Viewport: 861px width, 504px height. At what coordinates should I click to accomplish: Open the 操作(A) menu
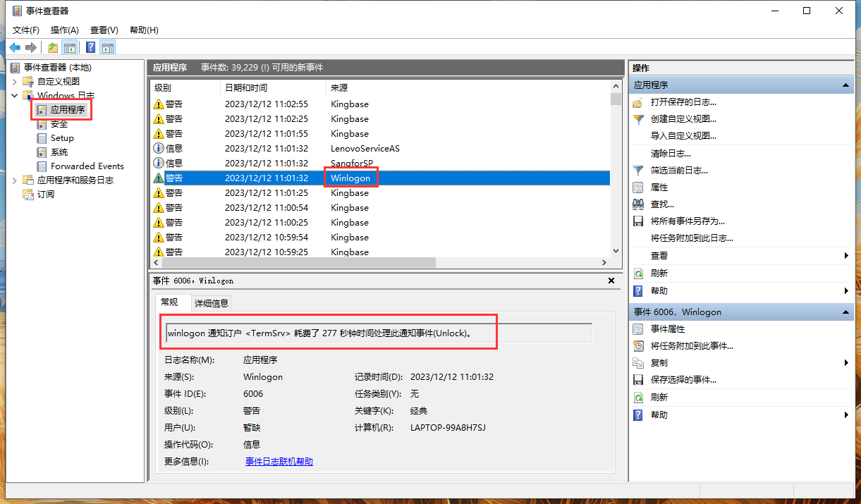coord(65,30)
